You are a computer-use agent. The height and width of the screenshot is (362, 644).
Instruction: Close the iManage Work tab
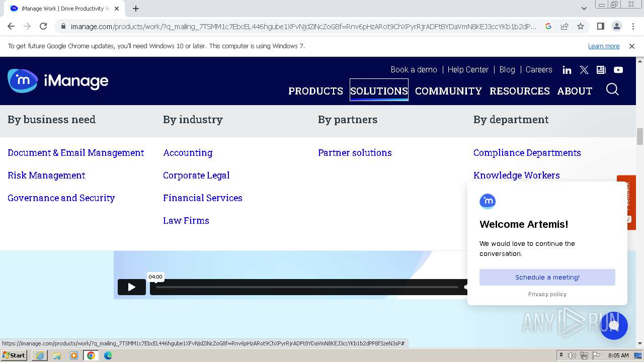pos(117,9)
